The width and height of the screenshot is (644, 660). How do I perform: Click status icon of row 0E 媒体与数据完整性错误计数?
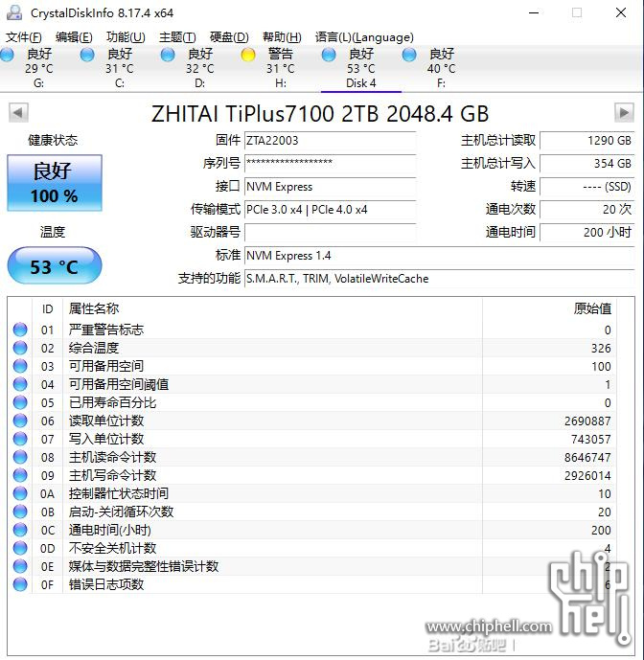(20, 566)
